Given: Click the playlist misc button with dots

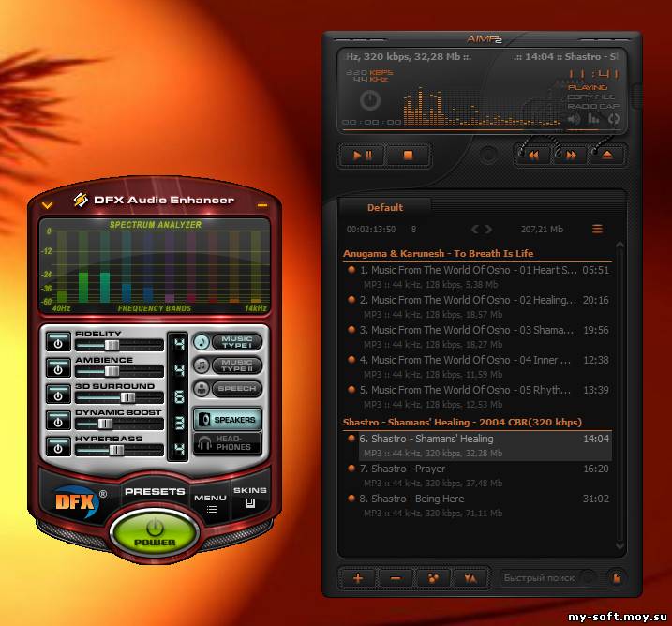Looking at the screenshot, I should point(433,578).
